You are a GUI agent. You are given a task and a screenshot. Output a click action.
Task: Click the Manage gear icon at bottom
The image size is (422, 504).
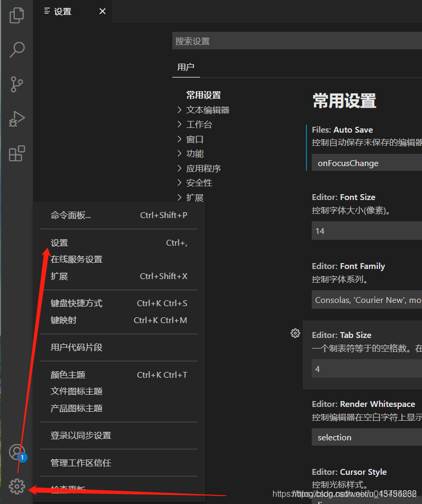coord(17,485)
